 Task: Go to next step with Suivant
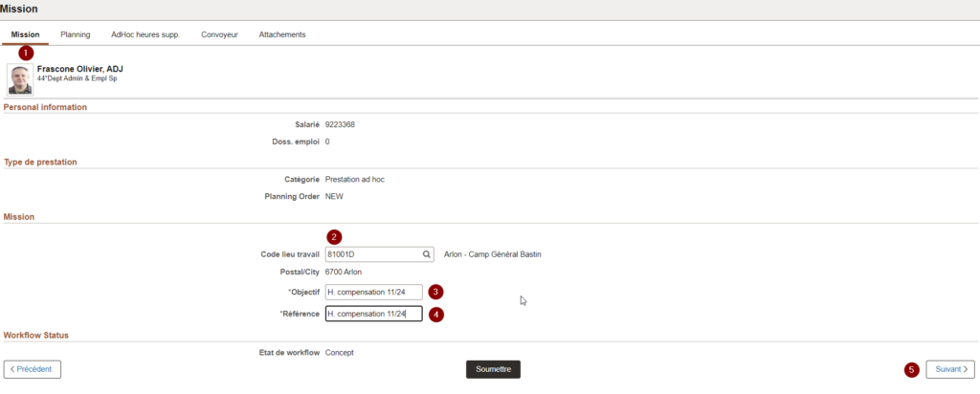950,369
